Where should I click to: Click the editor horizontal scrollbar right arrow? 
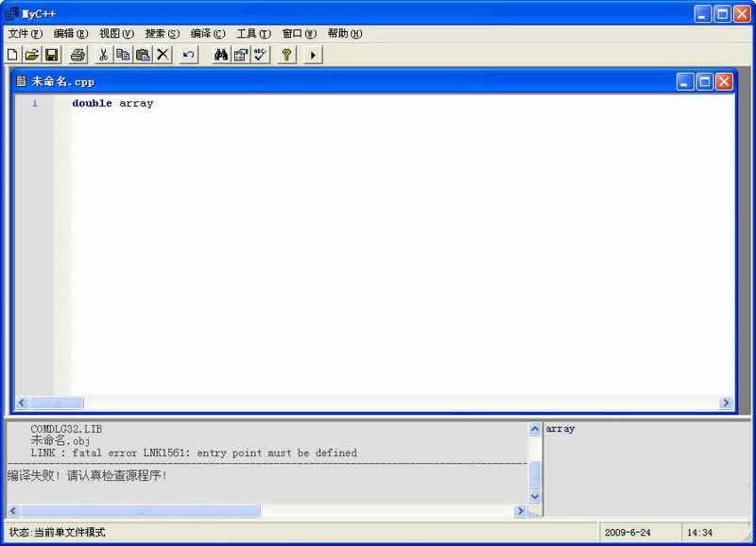(726, 402)
